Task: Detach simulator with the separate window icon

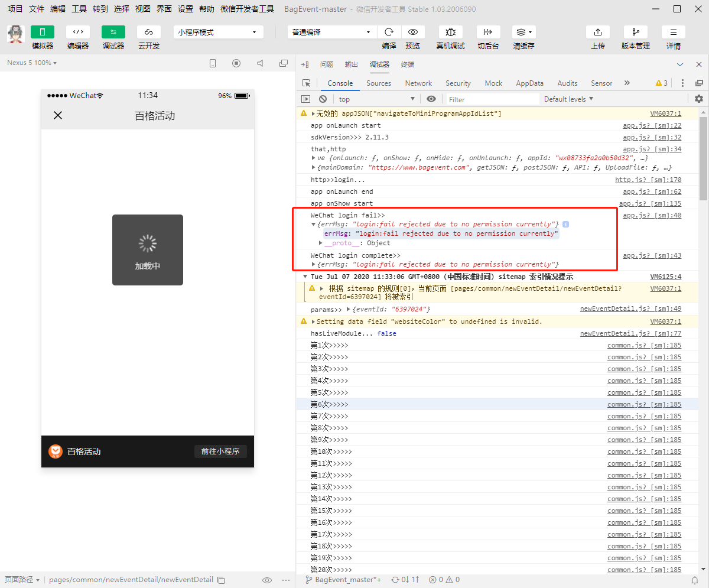Action: point(284,63)
